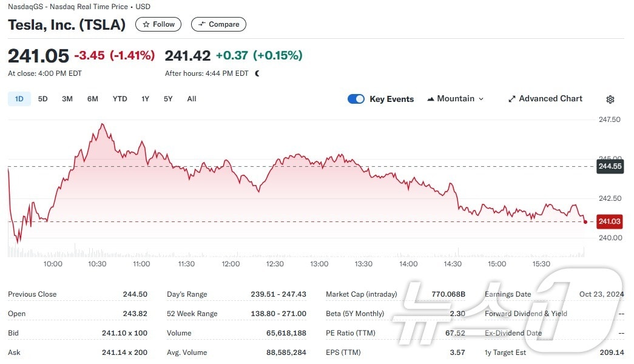634x364 pixels.
Task: Expand the chart style chevron next to Mountain
Action: tap(481, 98)
